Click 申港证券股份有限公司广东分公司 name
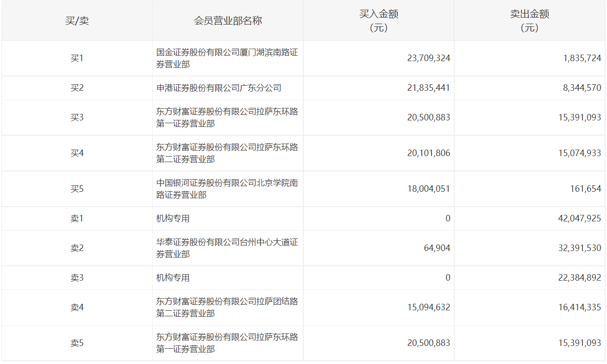 click(x=219, y=88)
